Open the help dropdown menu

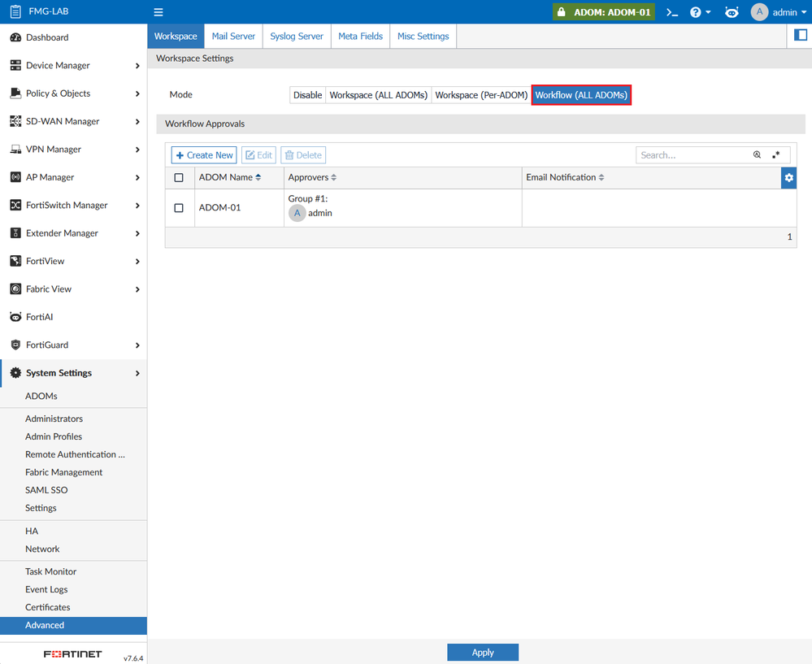(x=700, y=12)
